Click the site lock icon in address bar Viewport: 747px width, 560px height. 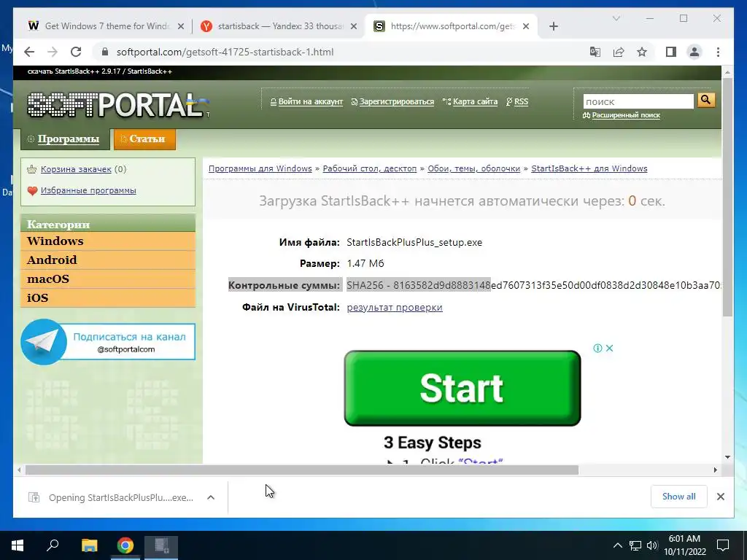(x=105, y=52)
